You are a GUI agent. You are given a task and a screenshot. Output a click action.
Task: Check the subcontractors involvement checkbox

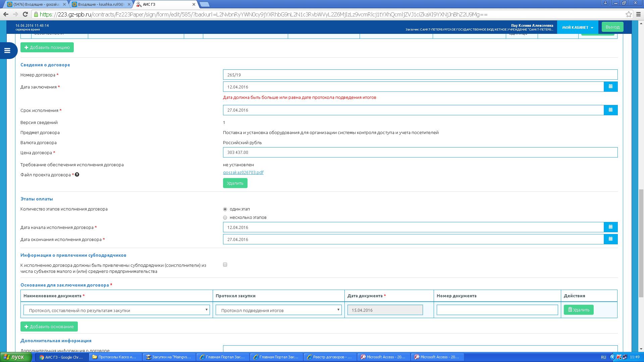pos(225,264)
